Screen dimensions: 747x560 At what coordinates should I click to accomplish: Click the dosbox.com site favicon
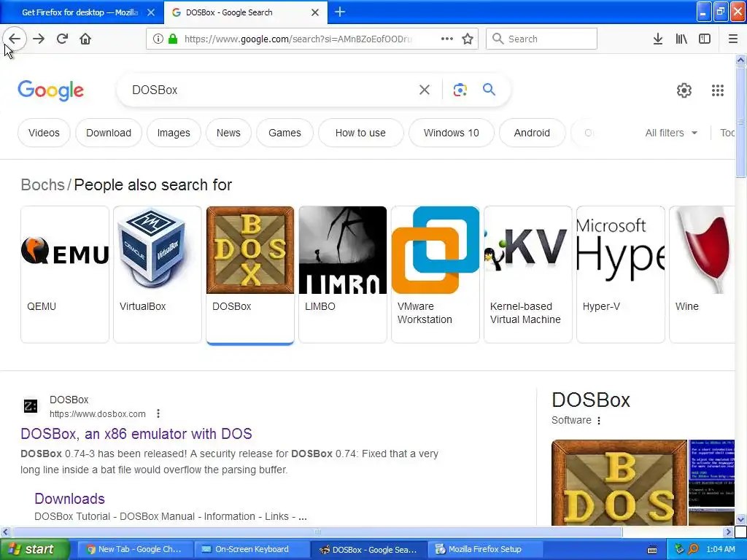coord(31,406)
